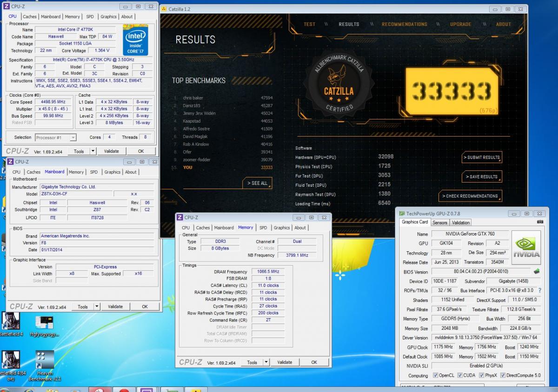
Task: Click Tools button in the CPU-Z CPU window
Action: (79, 151)
